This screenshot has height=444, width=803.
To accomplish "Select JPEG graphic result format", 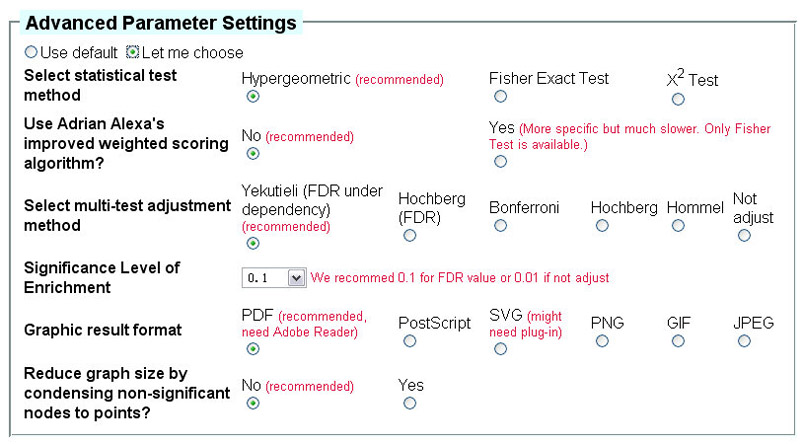I will point(744,341).
